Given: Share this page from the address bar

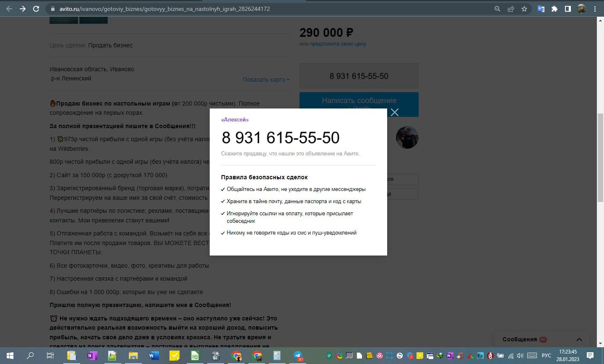Looking at the screenshot, I should [x=511, y=9].
